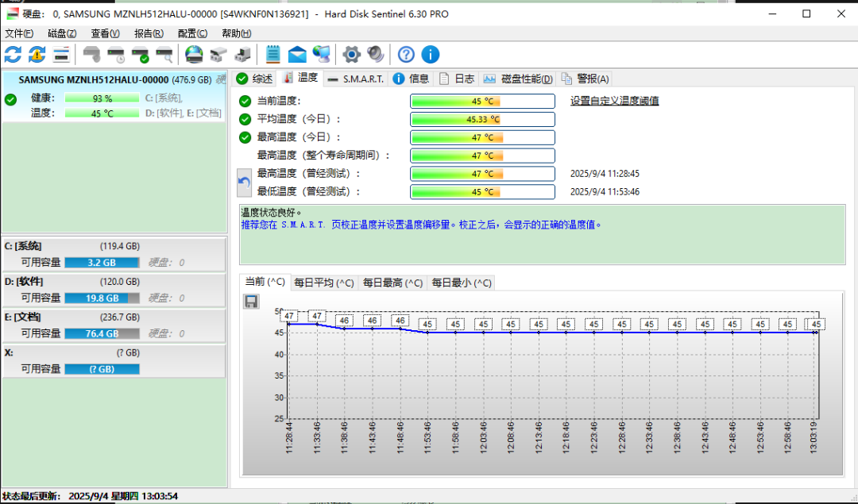Open the 信息 tab
This screenshot has width=858, height=504.
click(x=411, y=79)
